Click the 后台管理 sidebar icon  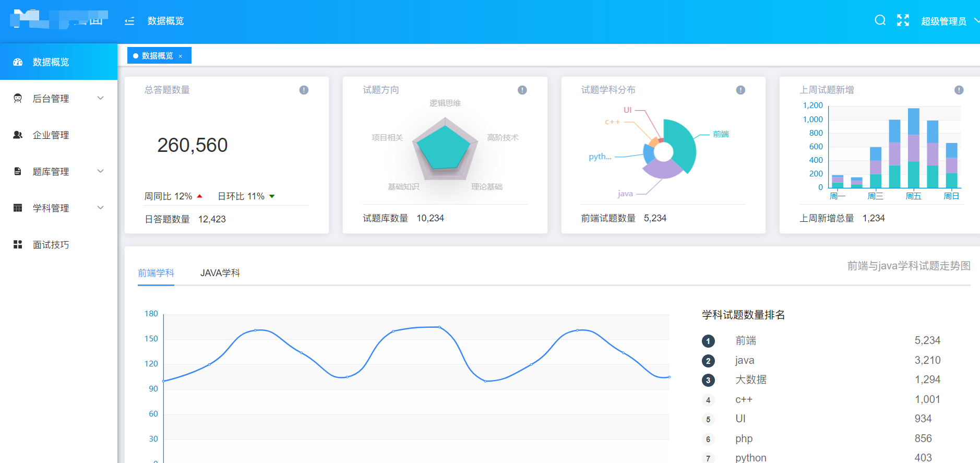[18, 98]
